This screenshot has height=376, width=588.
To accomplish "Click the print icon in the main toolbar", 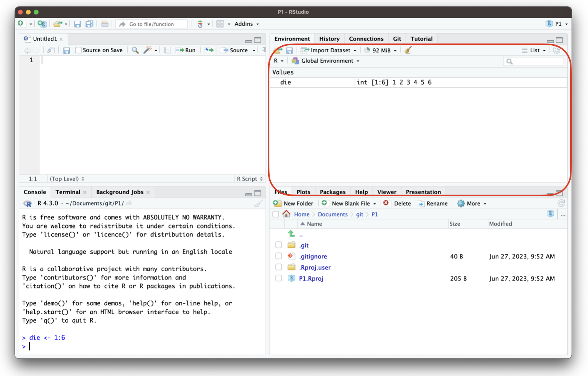I will click(x=105, y=24).
